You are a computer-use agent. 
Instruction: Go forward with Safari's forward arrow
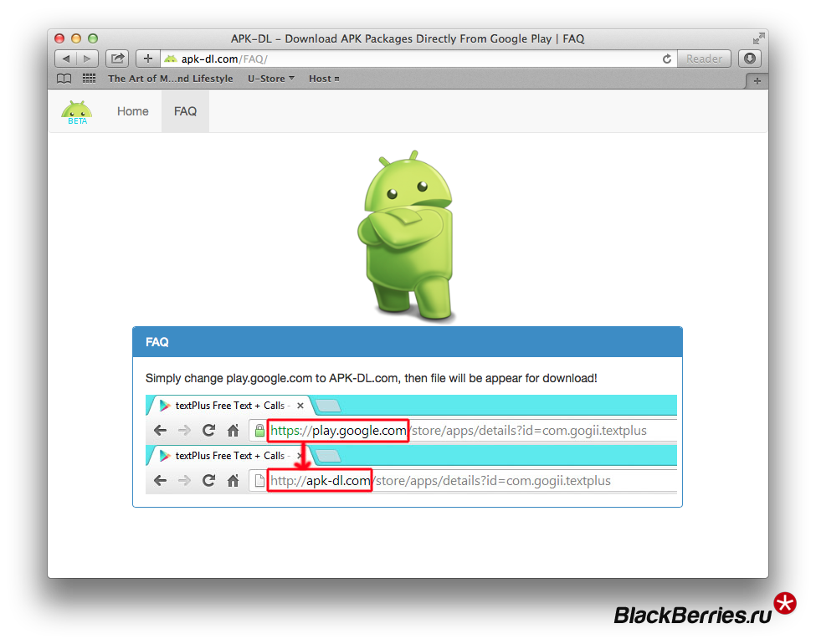pos(87,59)
